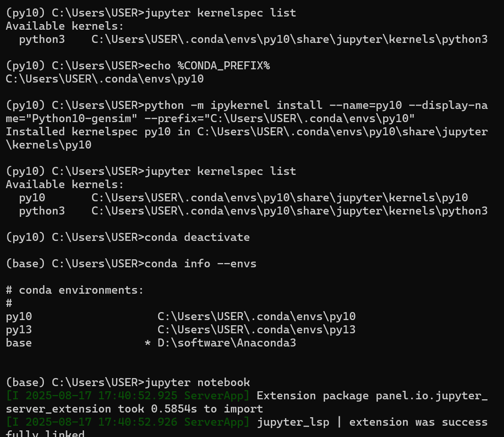This screenshot has width=504, height=437.
Task: Click the 'conda info --envs' command
Action: click(x=200, y=264)
